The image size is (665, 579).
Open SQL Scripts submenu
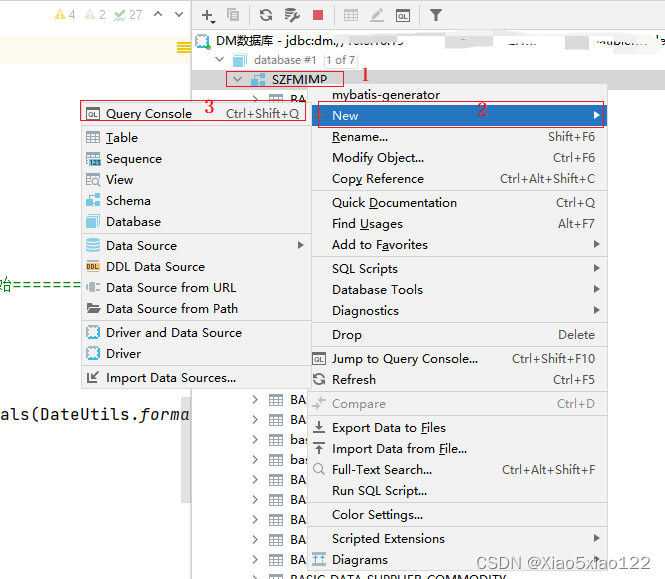tap(459, 269)
